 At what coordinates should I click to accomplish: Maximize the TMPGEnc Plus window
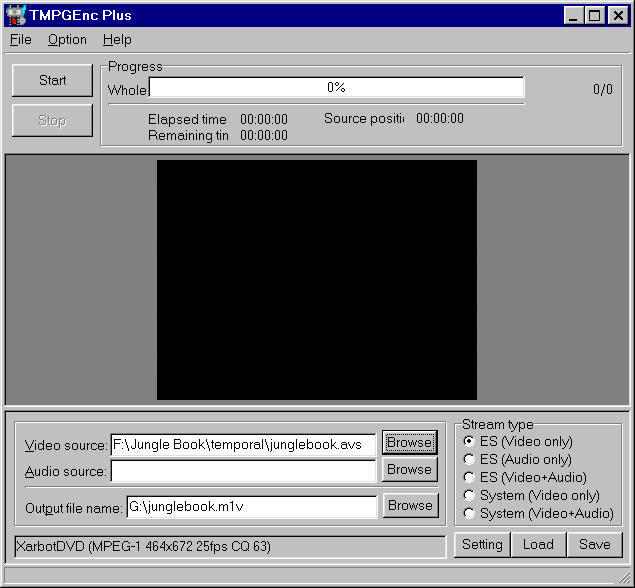pos(595,16)
